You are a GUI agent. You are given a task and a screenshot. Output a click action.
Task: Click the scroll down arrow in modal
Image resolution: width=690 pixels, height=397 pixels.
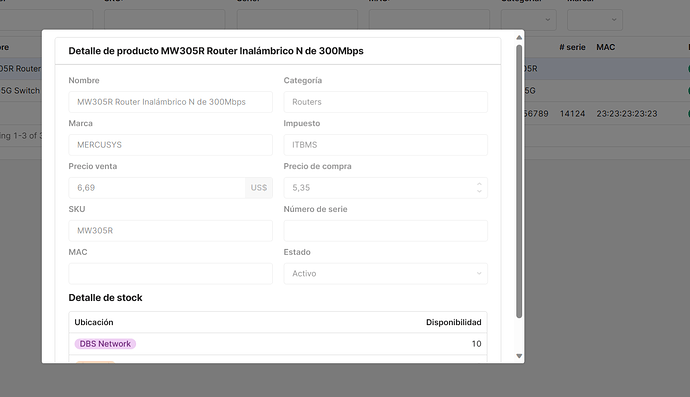(x=519, y=356)
